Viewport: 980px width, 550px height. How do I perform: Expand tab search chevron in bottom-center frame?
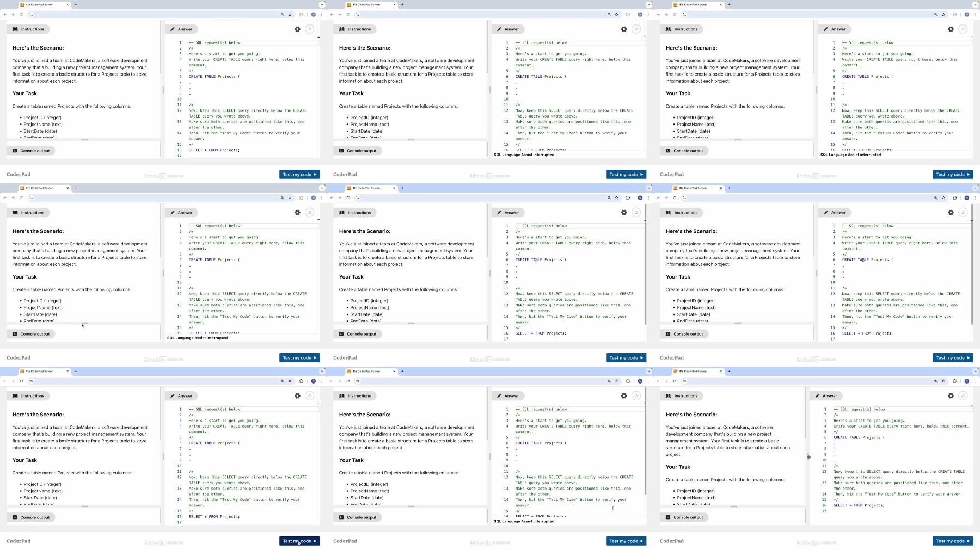[x=648, y=372]
